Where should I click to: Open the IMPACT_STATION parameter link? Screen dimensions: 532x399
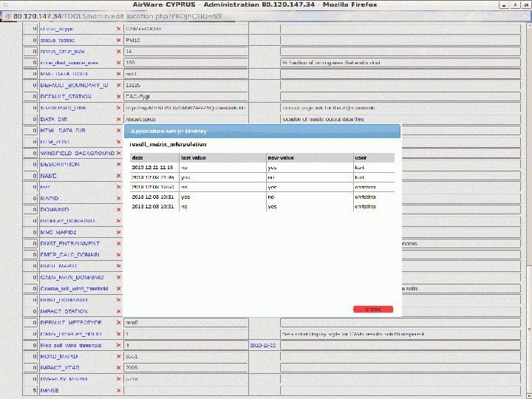pyautogui.click(x=64, y=311)
